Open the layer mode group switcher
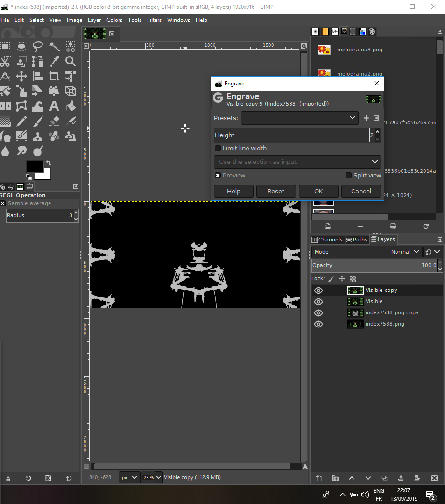445x504 pixels. pos(433,252)
